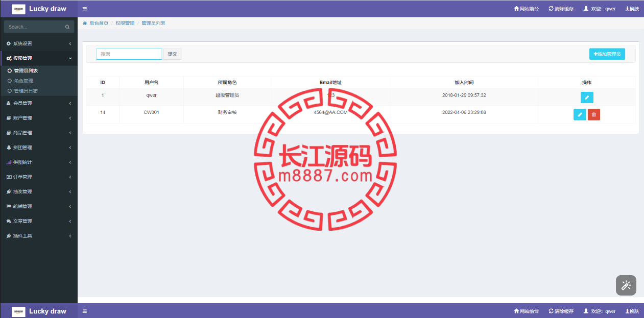This screenshot has height=318, width=644.
Task: Expand 商品管理 menu
Action: (x=39, y=133)
